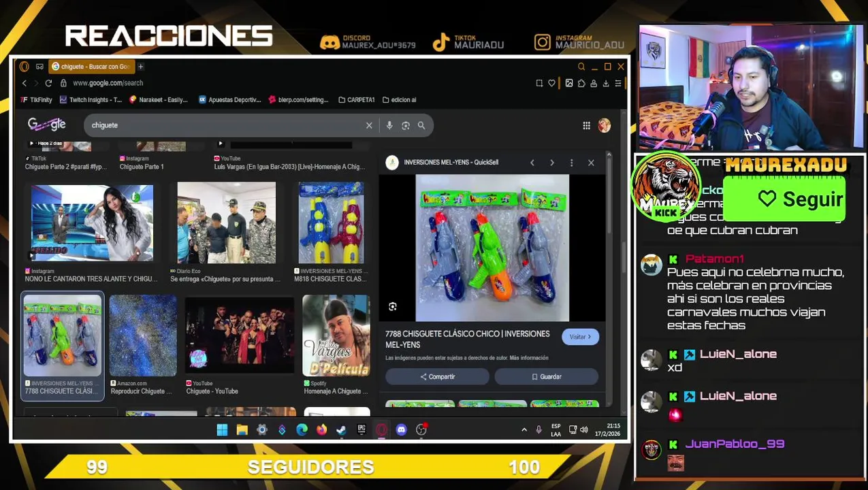Search inside image with Lens overlay icon
The image size is (868, 490).
[x=393, y=307]
